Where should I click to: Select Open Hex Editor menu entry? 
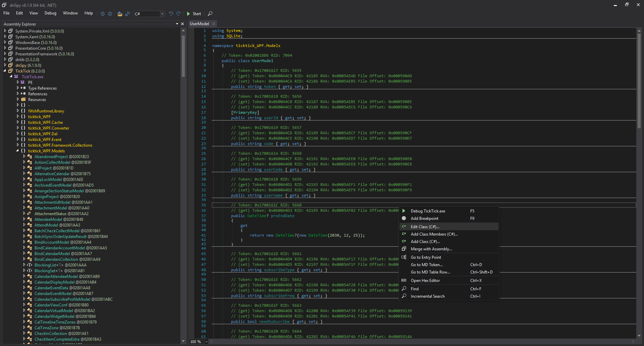point(425,281)
